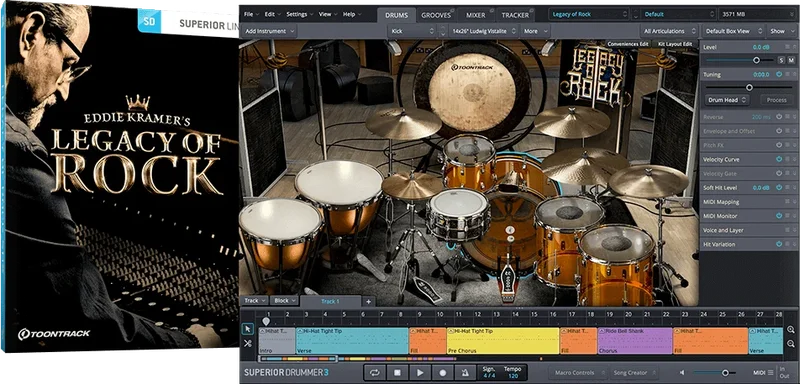Click the rack tom above snare
Viewport: 800px width, 384px height.
coord(468,162)
